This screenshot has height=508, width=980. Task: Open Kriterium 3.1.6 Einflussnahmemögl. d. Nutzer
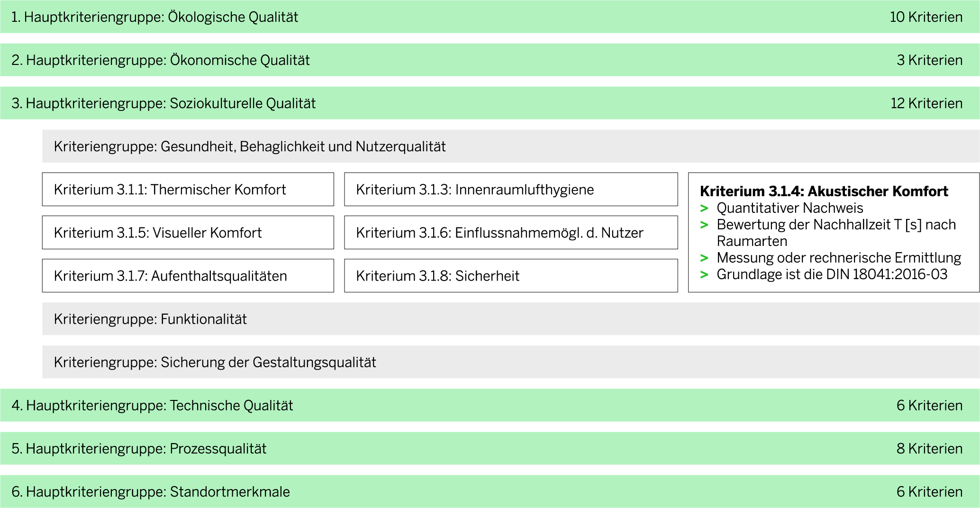click(x=510, y=233)
